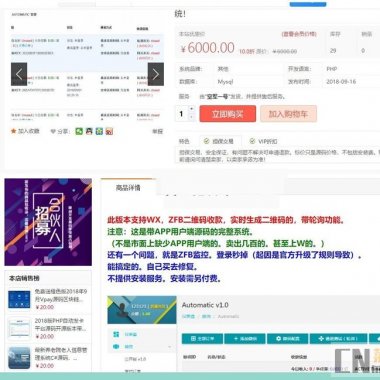Decrease the quantity with the down stepper

191,117
